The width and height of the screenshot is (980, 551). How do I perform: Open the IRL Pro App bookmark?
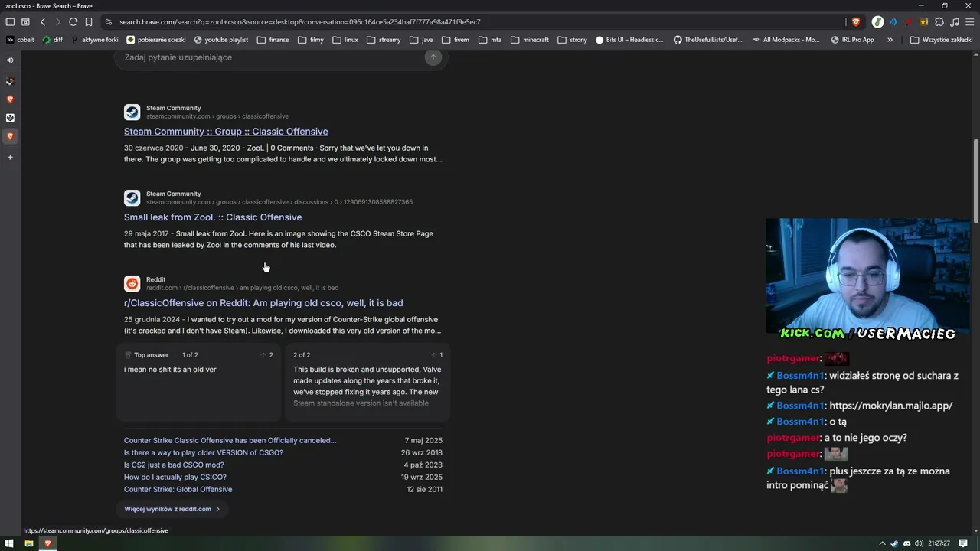(853, 40)
